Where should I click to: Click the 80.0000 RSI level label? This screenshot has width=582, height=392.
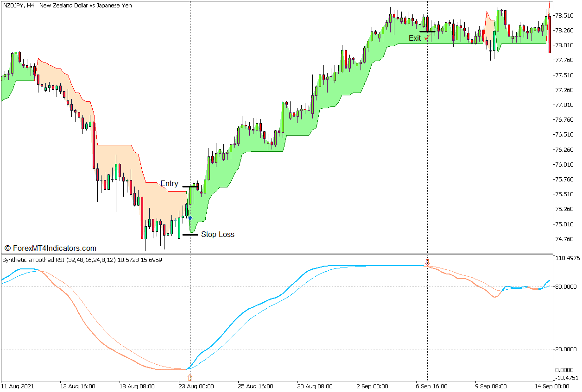(565, 287)
